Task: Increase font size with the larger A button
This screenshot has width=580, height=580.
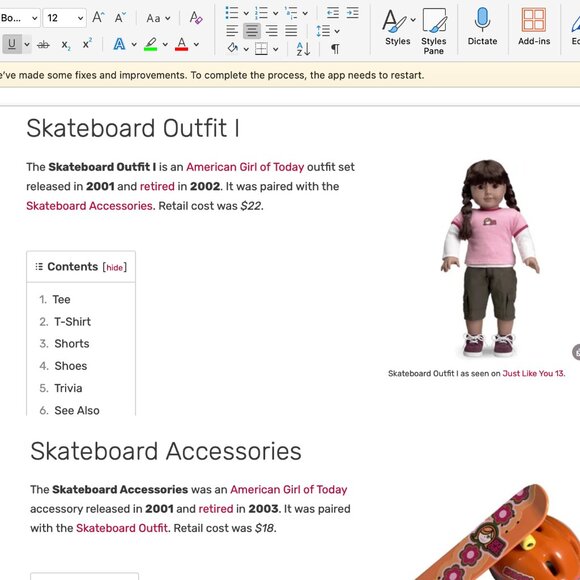Action: [x=98, y=17]
